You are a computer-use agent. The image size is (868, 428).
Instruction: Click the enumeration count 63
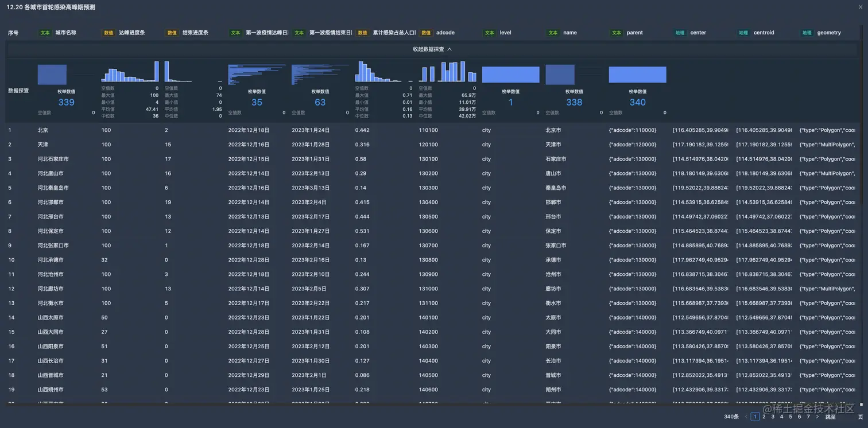coord(320,102)
